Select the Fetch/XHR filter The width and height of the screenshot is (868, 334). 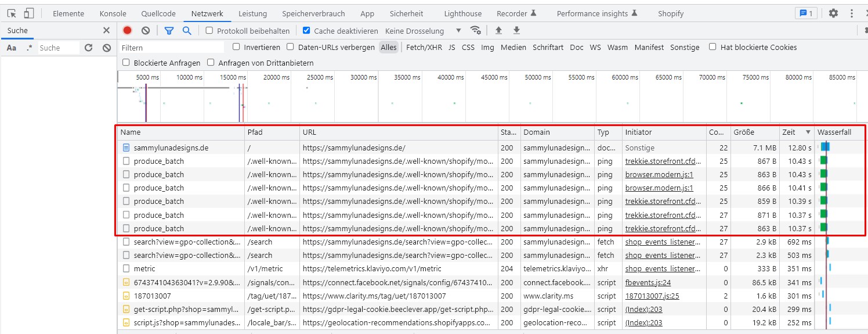[x=424, y=48]
